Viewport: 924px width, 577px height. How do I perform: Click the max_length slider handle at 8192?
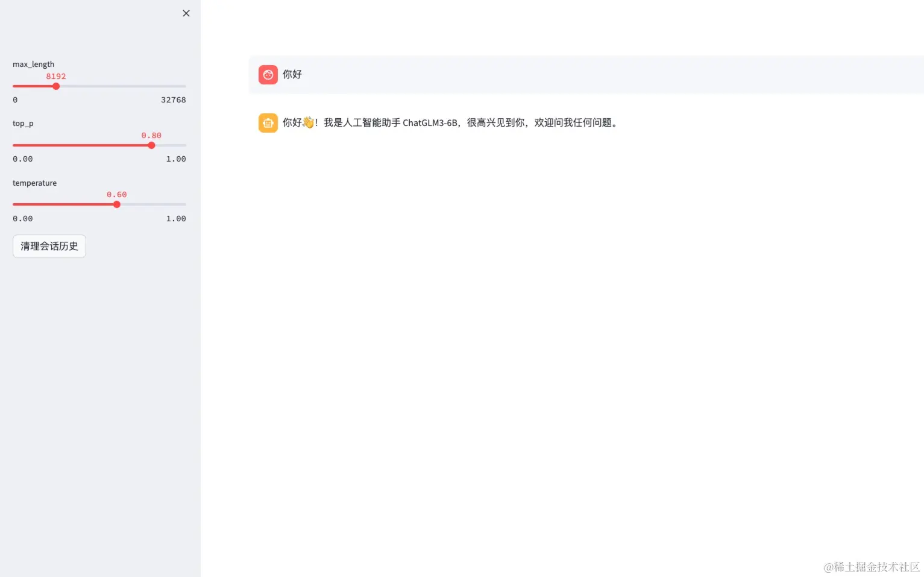(56, 86)
